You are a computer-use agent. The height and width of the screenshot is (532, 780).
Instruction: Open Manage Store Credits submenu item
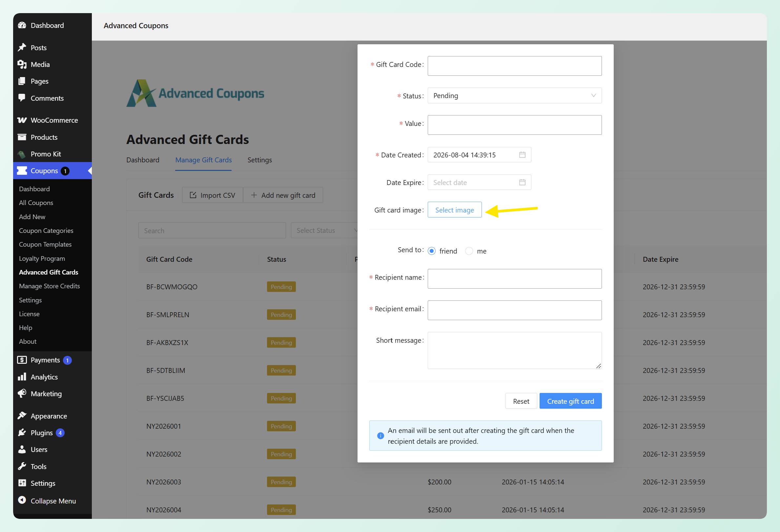(x=49, y=286)
